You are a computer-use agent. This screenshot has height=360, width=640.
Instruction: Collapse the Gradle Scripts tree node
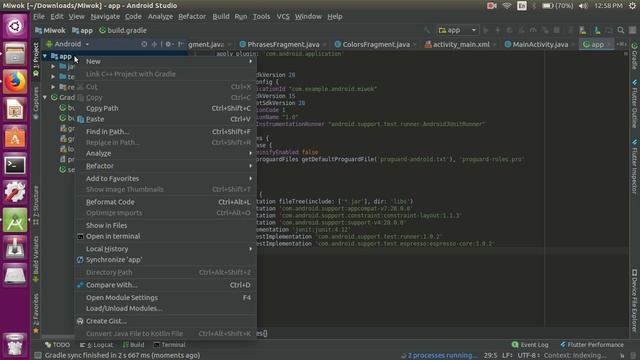tap(45, 98)
